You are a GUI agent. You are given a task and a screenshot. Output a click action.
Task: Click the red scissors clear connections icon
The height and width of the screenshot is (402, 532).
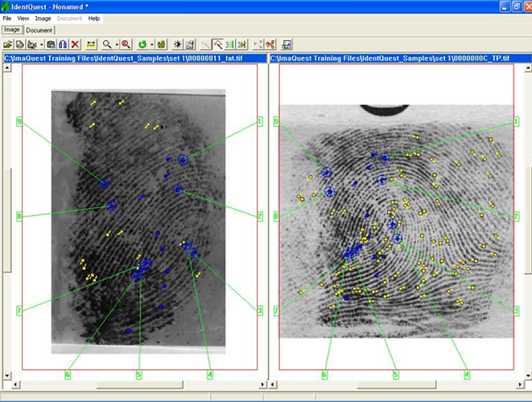coord(270,44)
